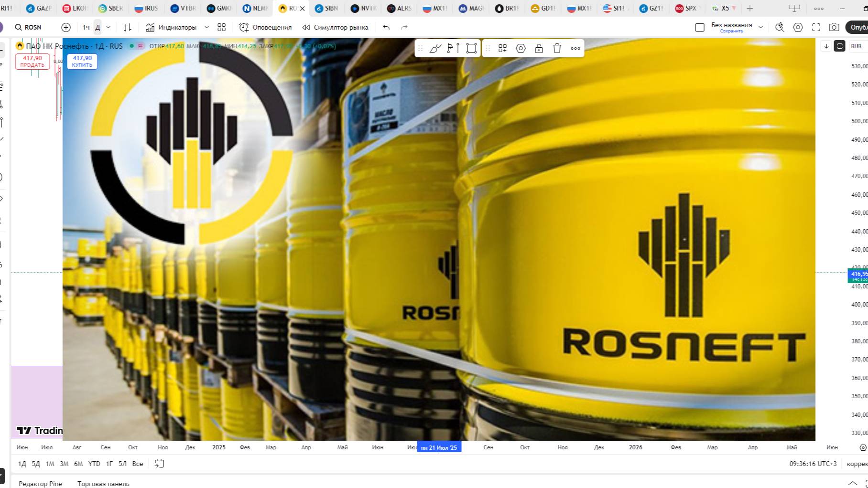Click the blue Buy (Купить) 417,90 button
The width and height of the screenshot is (868, 488).
point(82,61)
